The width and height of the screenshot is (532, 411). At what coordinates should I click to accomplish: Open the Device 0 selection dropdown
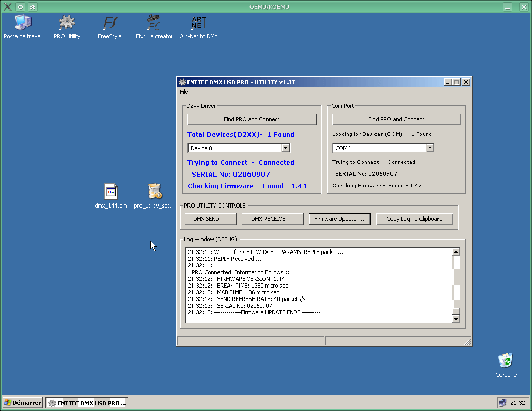tap(285, 148)
